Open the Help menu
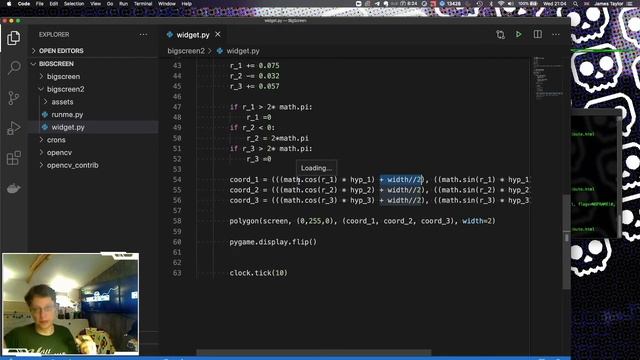This screenshot has height=360, width=640. (x=187, y=4)
